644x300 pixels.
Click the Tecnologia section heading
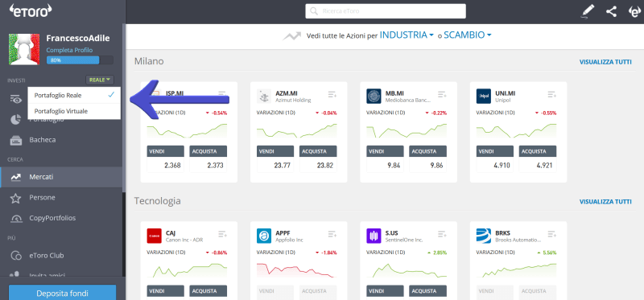tap(157, 201)
